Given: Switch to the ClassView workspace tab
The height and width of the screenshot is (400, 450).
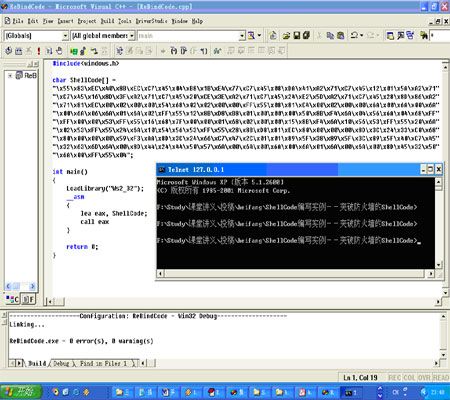Looking at the screenshot, I should (x=12, y=299).
